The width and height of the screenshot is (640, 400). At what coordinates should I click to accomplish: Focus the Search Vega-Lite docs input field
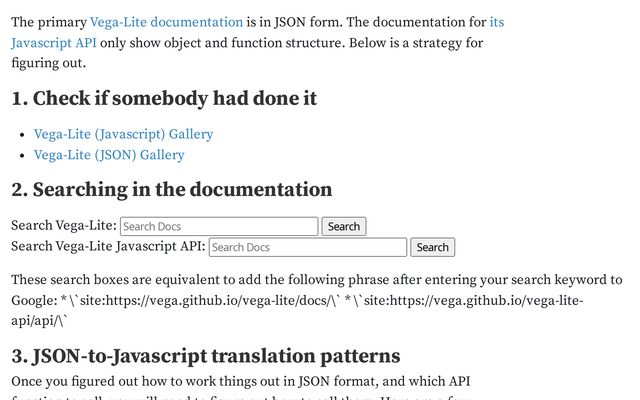219,227
